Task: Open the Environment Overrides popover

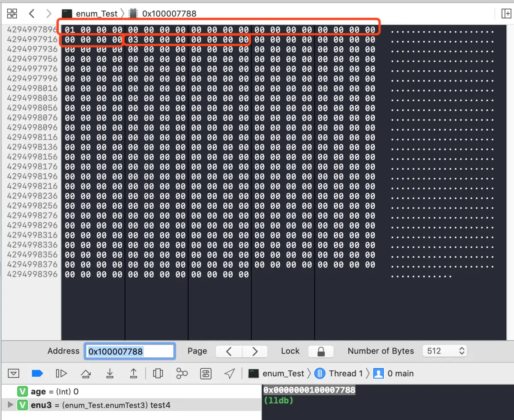Action: (x=206, y=373)
